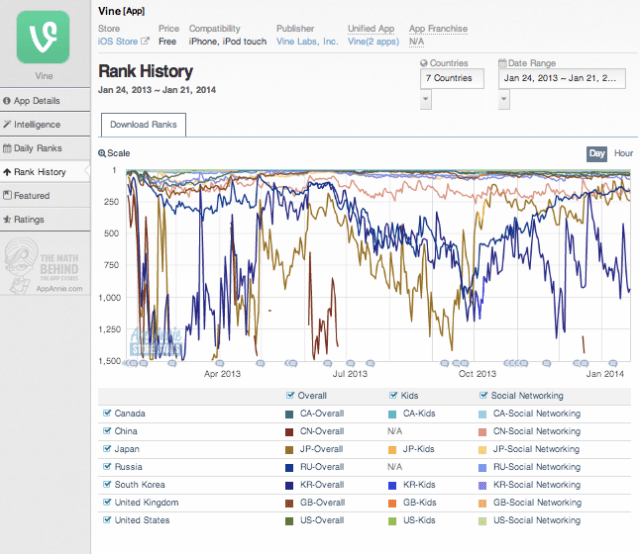Click the green Vine app icon
The height and width of the screenshot is (554, 640).
click(43, 36)
